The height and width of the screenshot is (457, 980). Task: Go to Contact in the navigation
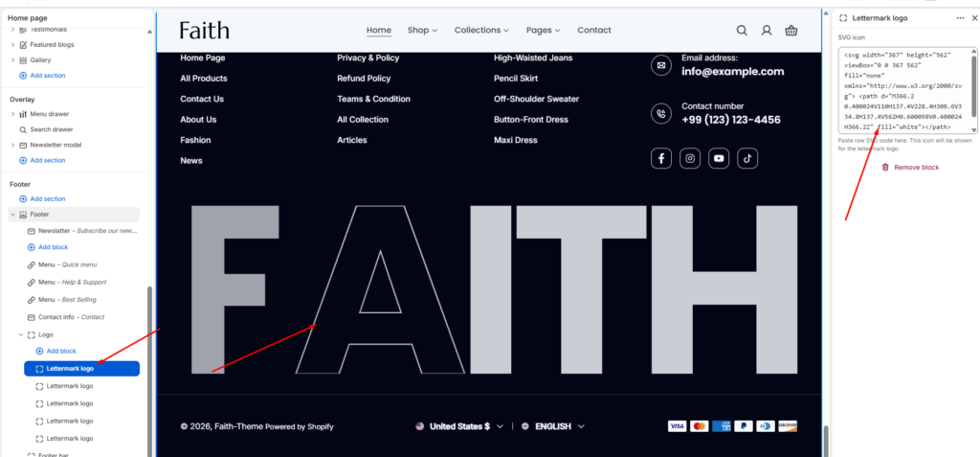pos(594,30)
